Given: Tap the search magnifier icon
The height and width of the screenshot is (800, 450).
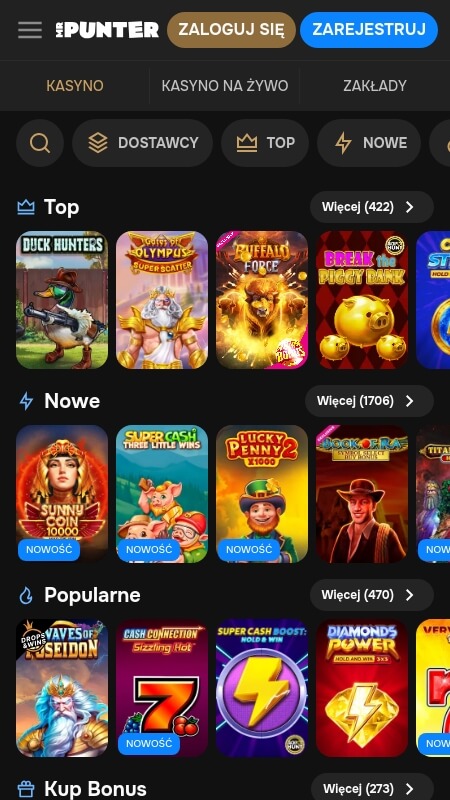Looking at the screenshot, I should click(40, 143).
